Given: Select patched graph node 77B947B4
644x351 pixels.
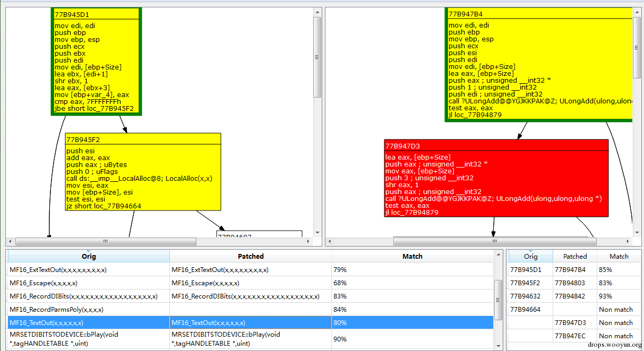Looking at the screenshot, I should point(539,65).
